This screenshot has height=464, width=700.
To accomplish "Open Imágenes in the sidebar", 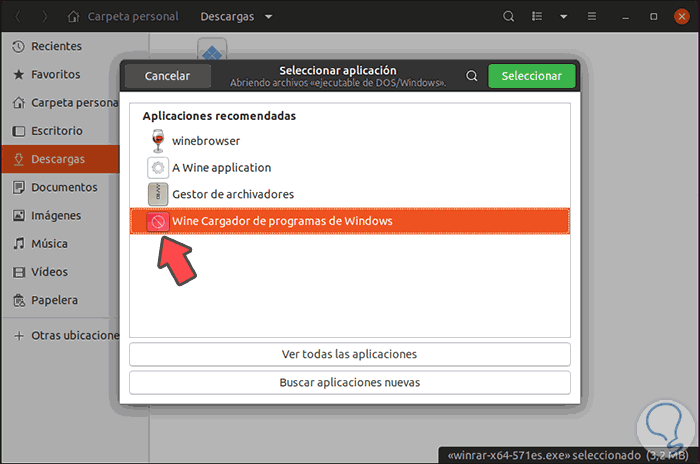I will click(61, 215).
